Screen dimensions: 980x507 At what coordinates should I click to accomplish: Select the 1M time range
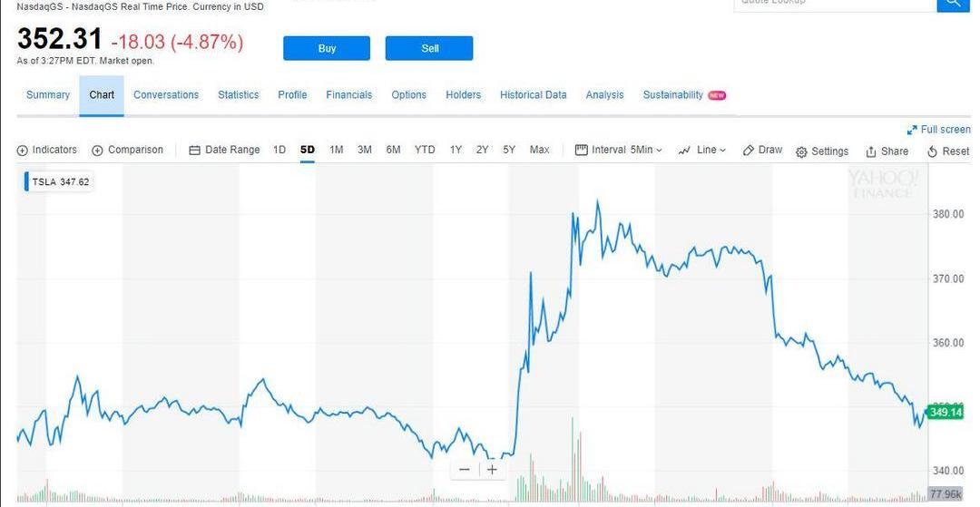coord(336,151)
